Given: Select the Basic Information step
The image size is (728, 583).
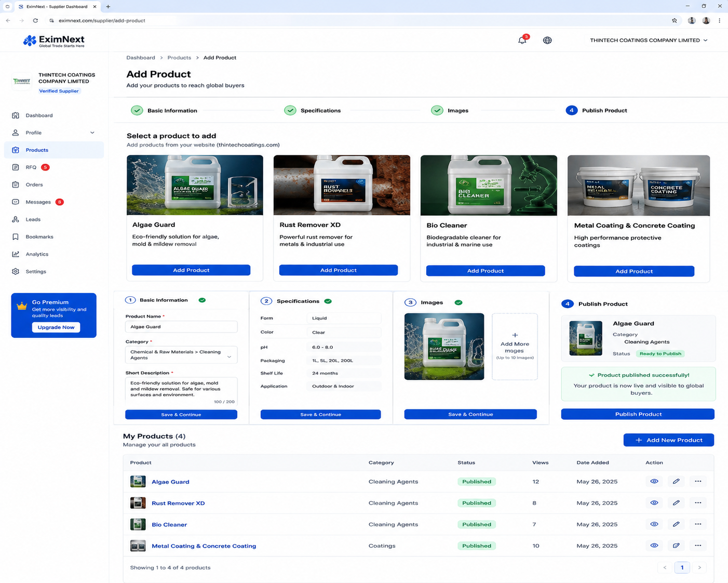Looking at the screenshot, I should (x=164, y=111).
